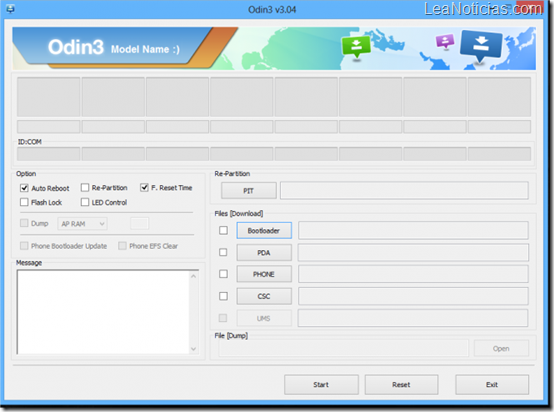Viewport: 554px width, 412px height.
Task: Check the box beside PDA file
Action: [223, 252]
